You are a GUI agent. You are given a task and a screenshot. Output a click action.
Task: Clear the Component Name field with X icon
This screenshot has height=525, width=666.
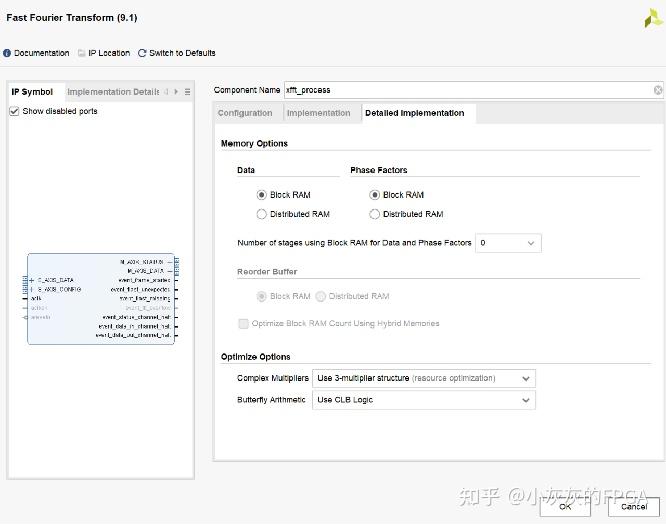pos(658,90)
